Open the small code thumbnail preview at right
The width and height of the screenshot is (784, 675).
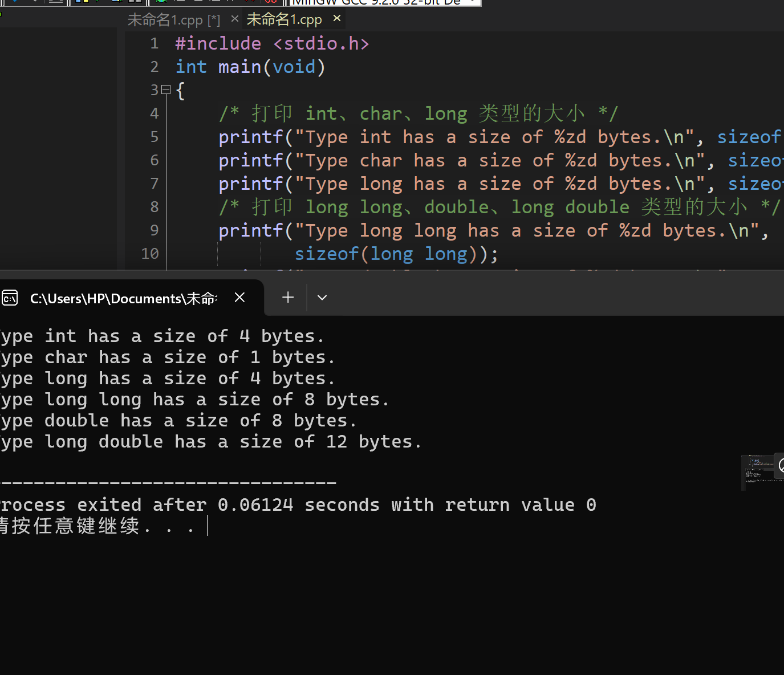tap(757, 472)
